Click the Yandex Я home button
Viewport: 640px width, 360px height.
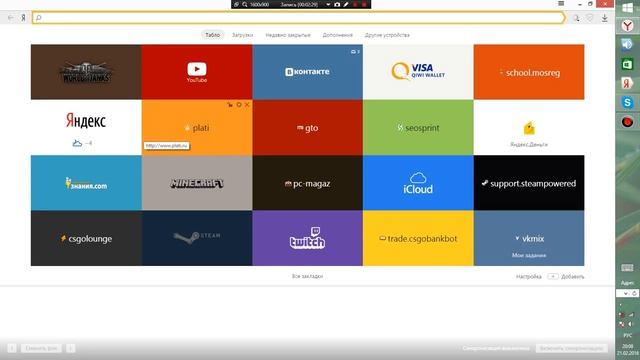click(23, 18)
